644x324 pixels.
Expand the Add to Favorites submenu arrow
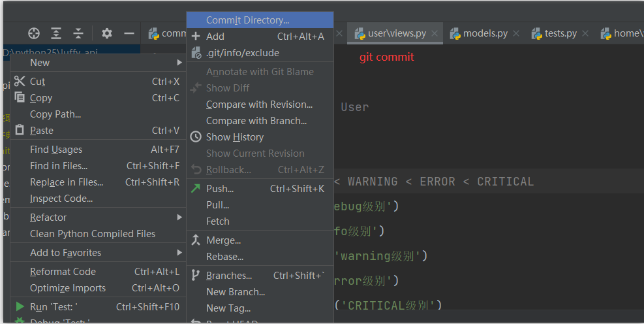click(179, 253)
